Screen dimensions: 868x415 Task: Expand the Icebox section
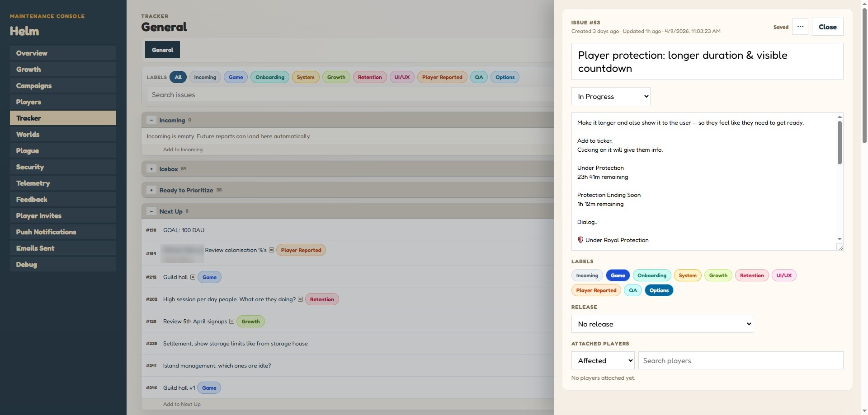151,168
